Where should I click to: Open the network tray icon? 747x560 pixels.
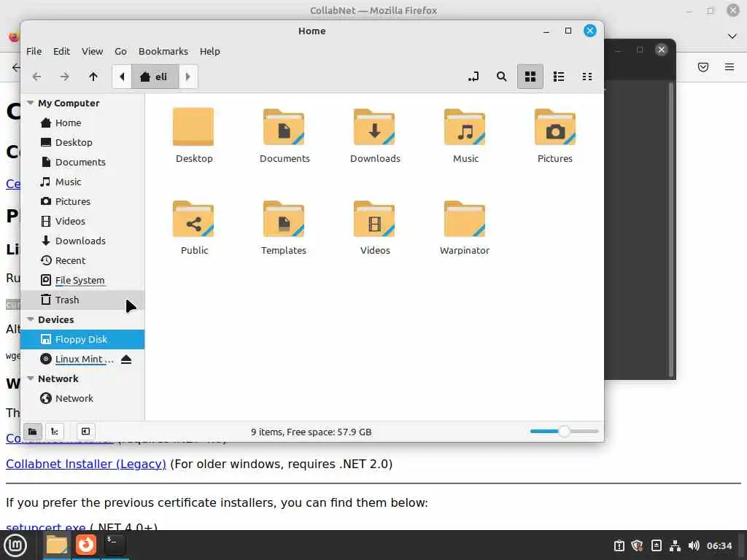point(675,545)
